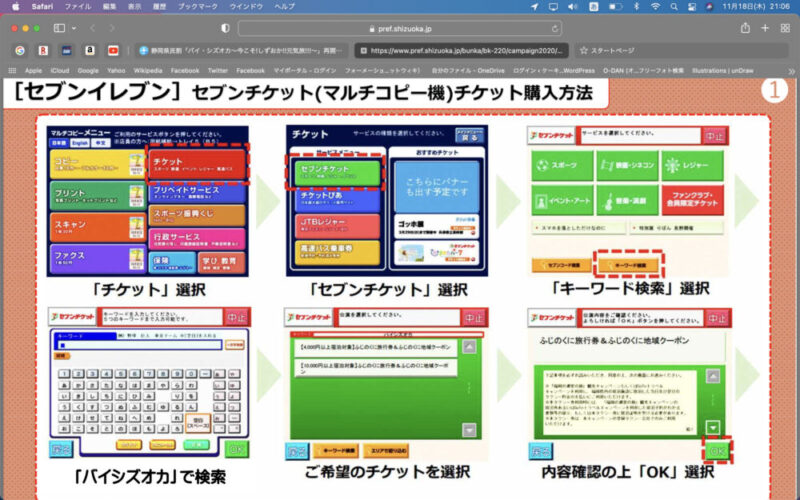
Task: Open the Google bookmark in favorites bar
Action: click(88, 70)
